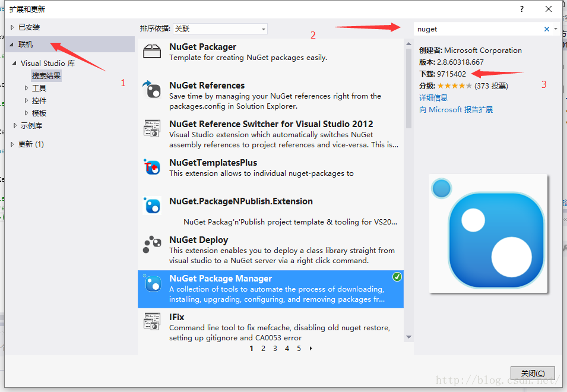The image size is (567, 392).
Task: Click the NuGet Packager box icon
Action: click(152, 51)
